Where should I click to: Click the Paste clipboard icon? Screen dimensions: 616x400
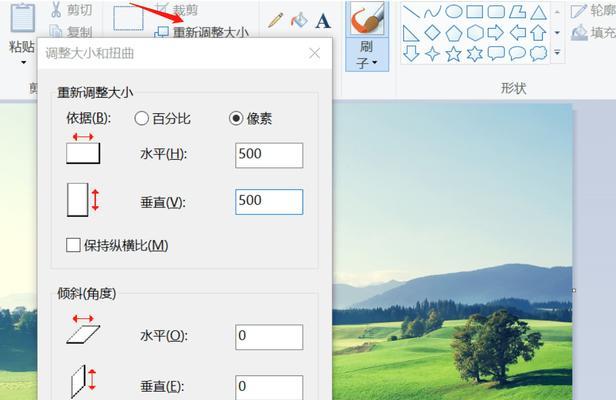22,17
